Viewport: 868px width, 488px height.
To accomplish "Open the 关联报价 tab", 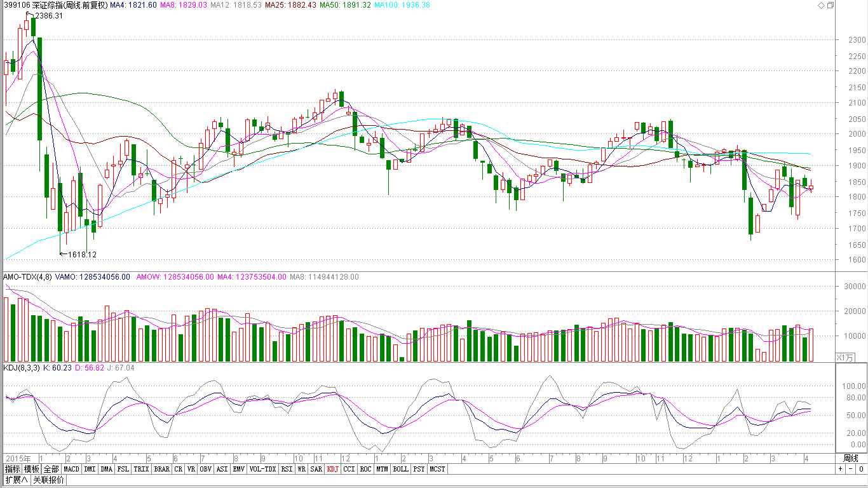I will (x=48, y=480).
